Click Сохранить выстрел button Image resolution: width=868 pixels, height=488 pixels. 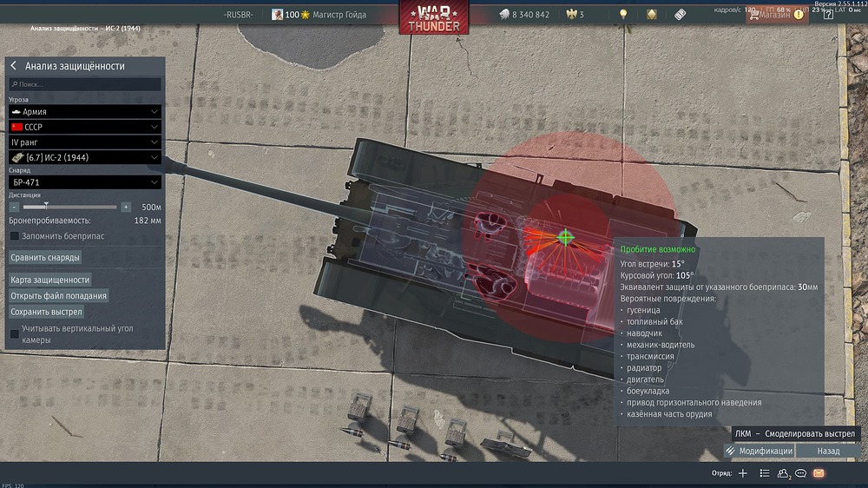[47, 312]
